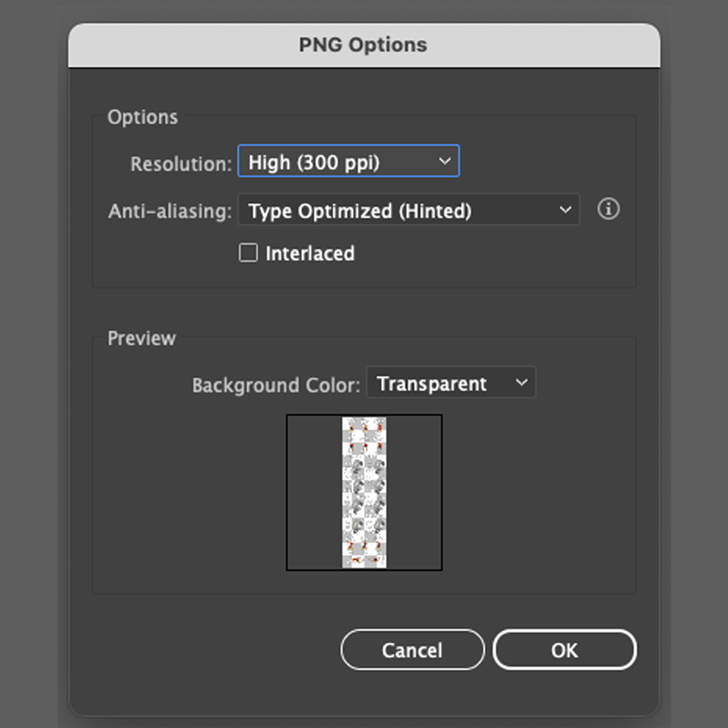728x728 pixels.
Task: Confirm the export with the OK button
Action: pos(564,650)
